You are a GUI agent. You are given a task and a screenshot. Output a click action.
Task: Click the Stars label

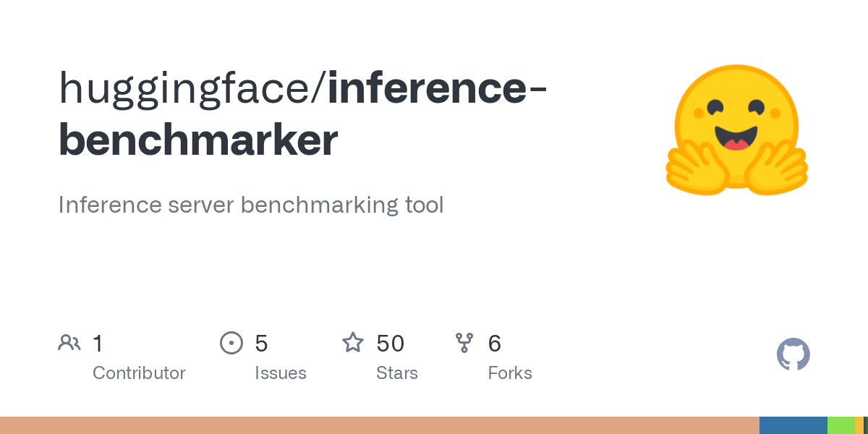point(397,373)
